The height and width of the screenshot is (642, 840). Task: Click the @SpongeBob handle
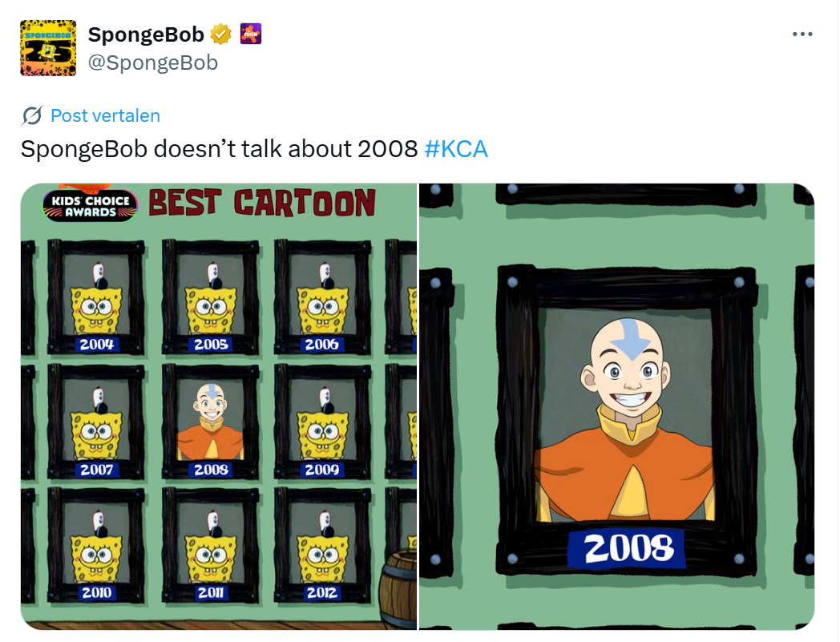[152, 63]
